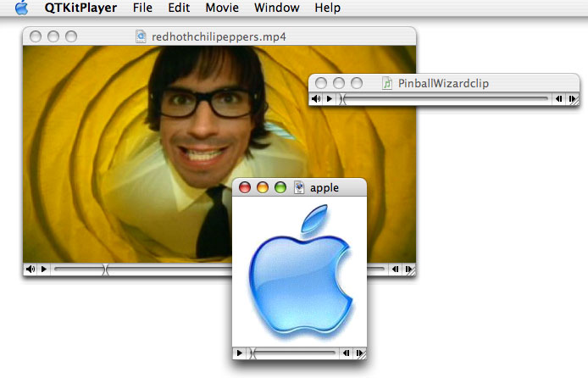Hit the play button in the apple window
This screenshot has height=378, width=588.
pos(241,353)
